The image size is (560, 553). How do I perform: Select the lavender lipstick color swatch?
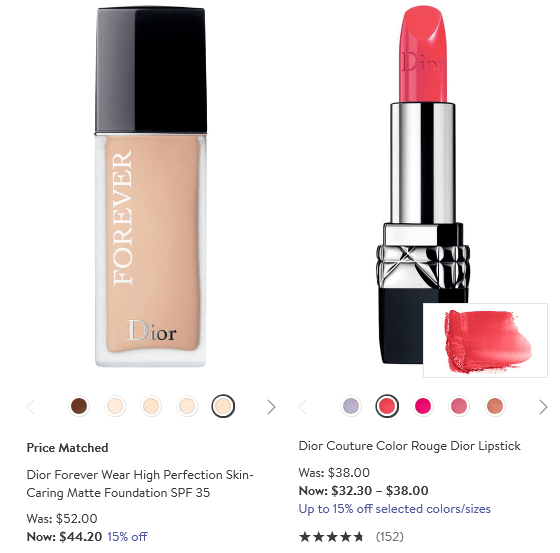(351, 406)
